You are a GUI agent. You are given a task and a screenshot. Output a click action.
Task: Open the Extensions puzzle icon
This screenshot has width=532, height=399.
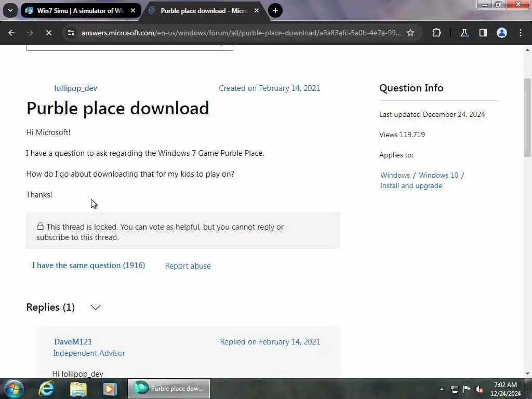coord(436,33)
